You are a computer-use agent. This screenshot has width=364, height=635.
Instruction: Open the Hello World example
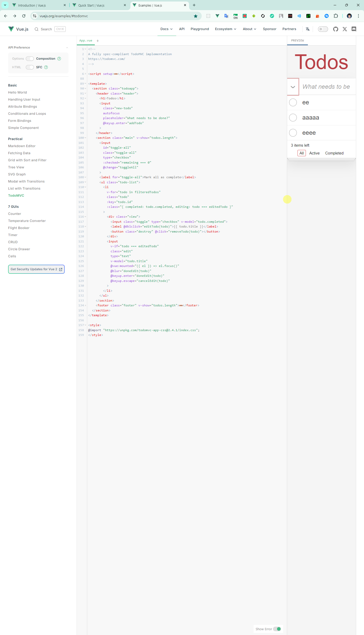tap(17, 93)
